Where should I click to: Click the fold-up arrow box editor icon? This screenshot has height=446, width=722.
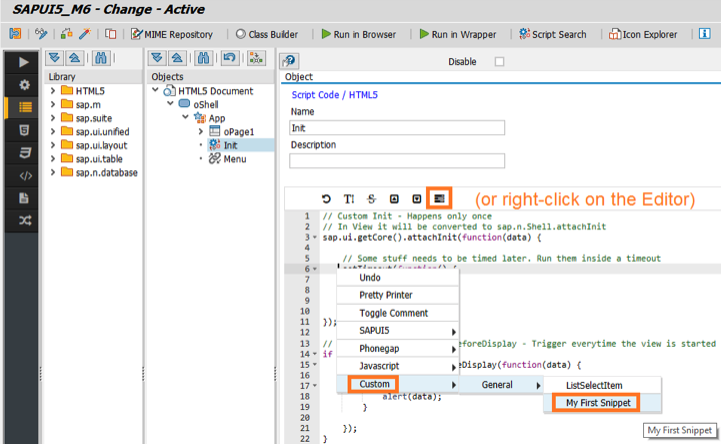394,198
